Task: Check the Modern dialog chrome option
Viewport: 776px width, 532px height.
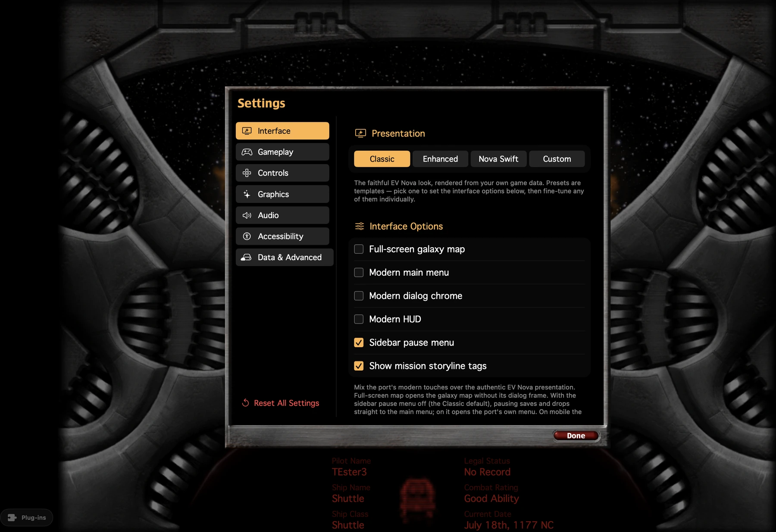Action: coord(359,296)
